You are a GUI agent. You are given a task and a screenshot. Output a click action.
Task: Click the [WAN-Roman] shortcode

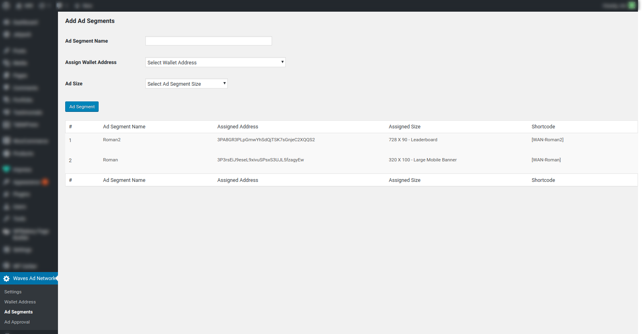pos(546,160)
